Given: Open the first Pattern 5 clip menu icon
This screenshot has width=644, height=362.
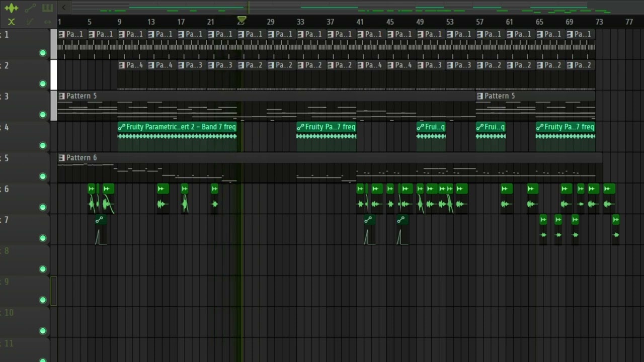Looking at the screenshot, I should click(62, 96).
